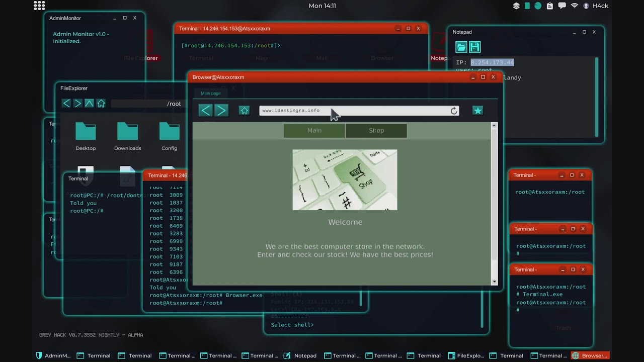Switch to Notepad in the taskbar

pyautogui.click(x=300, y=355)
